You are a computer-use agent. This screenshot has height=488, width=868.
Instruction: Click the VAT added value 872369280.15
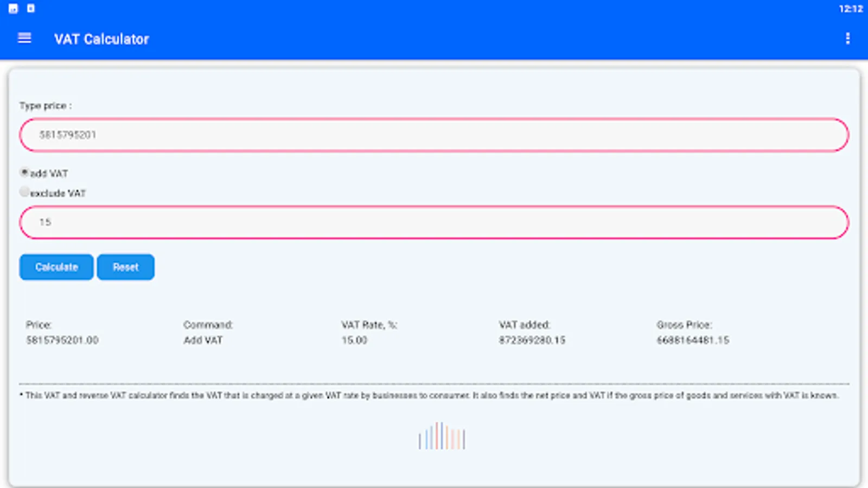point(532,341)
